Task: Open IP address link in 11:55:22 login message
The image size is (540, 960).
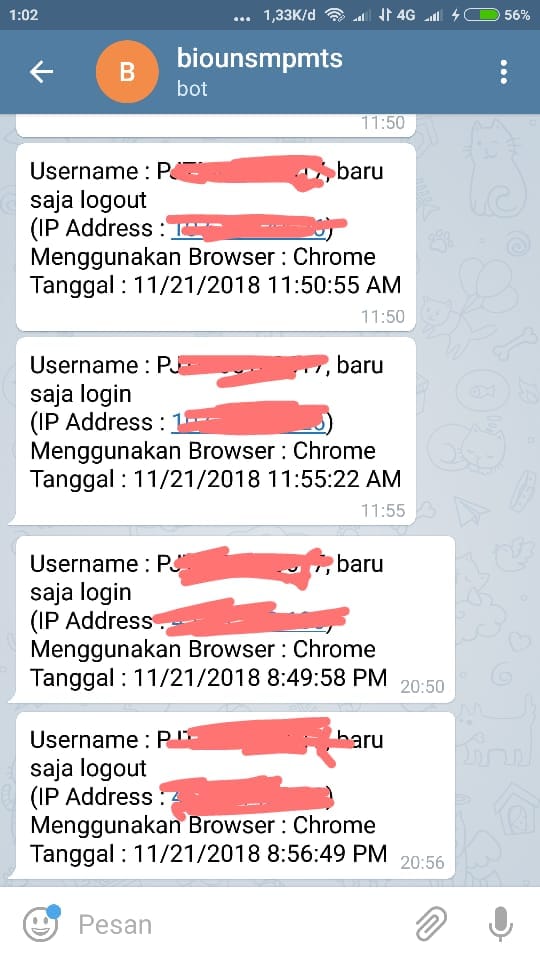Action: pos(249,422)
